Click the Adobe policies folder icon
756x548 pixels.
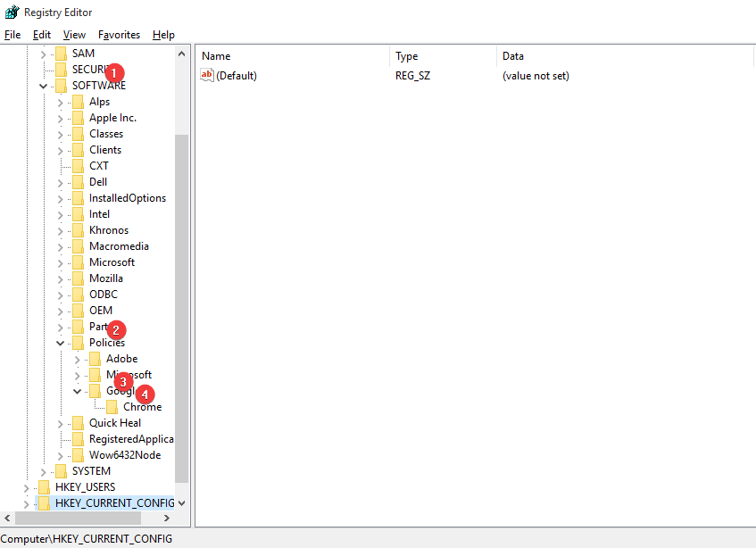(x=96, y=359)
